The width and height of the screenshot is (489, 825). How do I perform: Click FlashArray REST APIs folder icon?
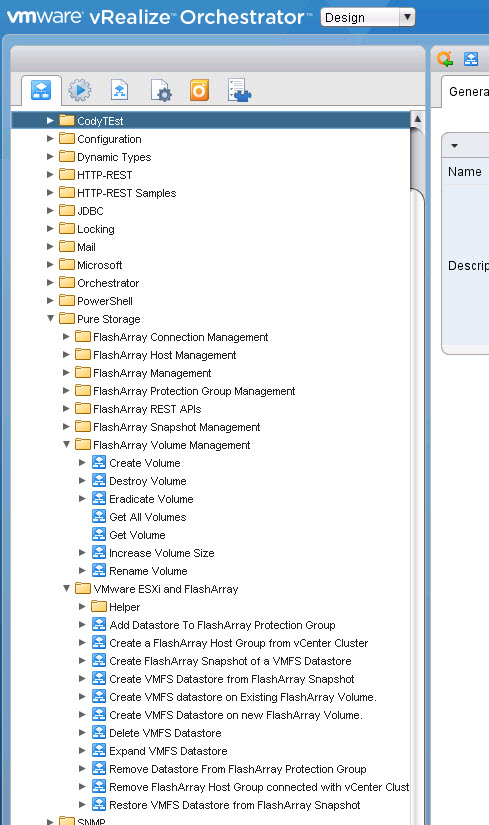click(x=83, y=408)
